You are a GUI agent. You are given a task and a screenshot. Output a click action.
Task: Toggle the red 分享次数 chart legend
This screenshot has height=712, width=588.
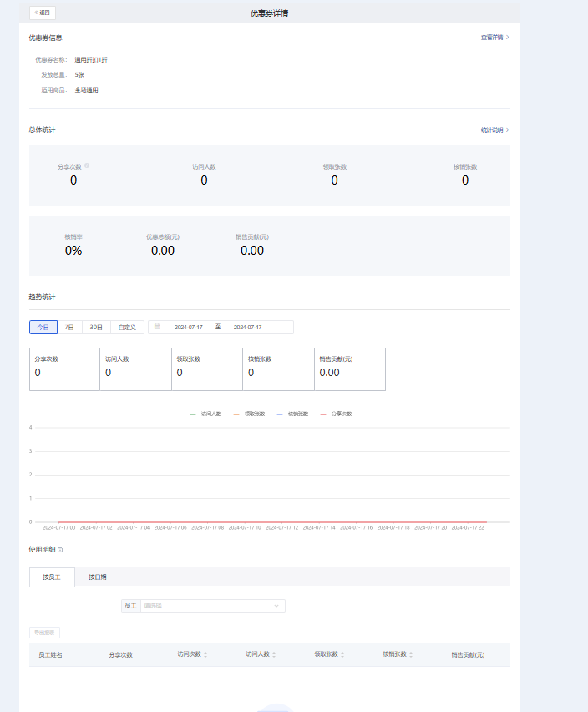pos(337,414)
